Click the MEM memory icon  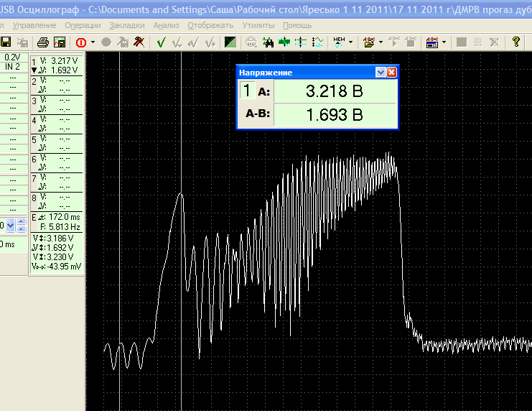(339, 42)
